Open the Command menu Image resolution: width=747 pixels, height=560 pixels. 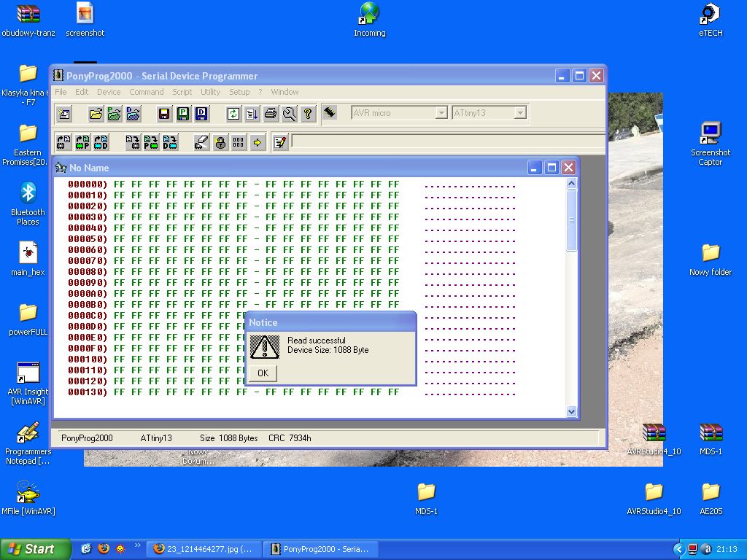(146, 92)
